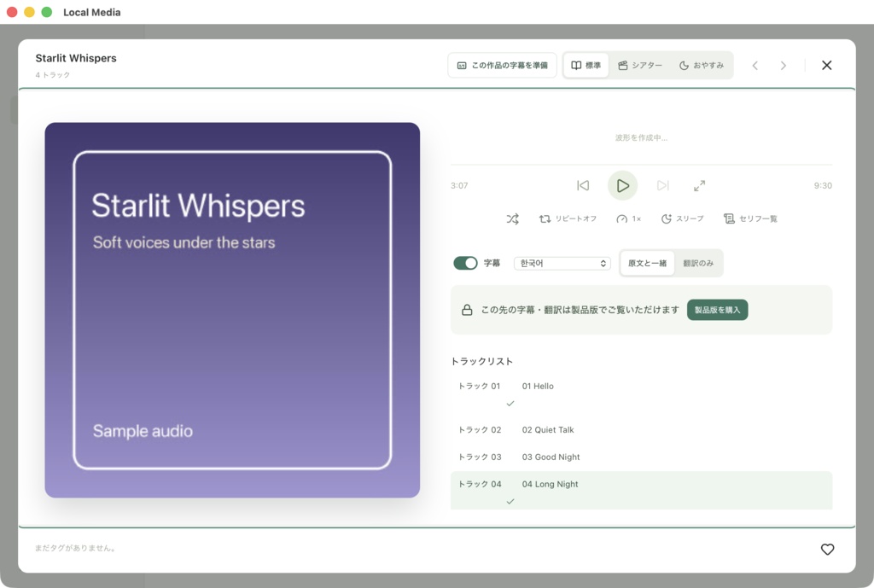Screen dimensions: 874x588
Task: Click 製品版を購入 purchase button
Action: 717,310
